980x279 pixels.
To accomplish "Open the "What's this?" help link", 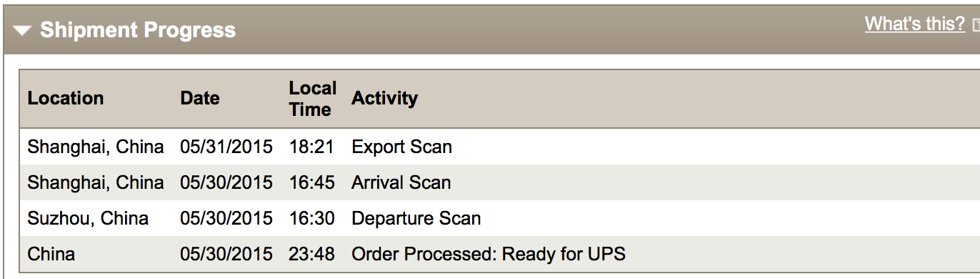I will [x=915, y=24].
